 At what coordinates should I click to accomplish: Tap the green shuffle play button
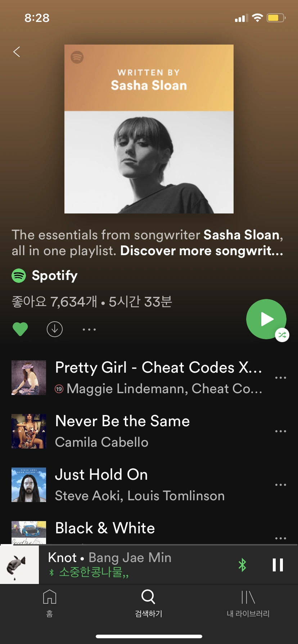pyautogui.click(x=266, y=319)
